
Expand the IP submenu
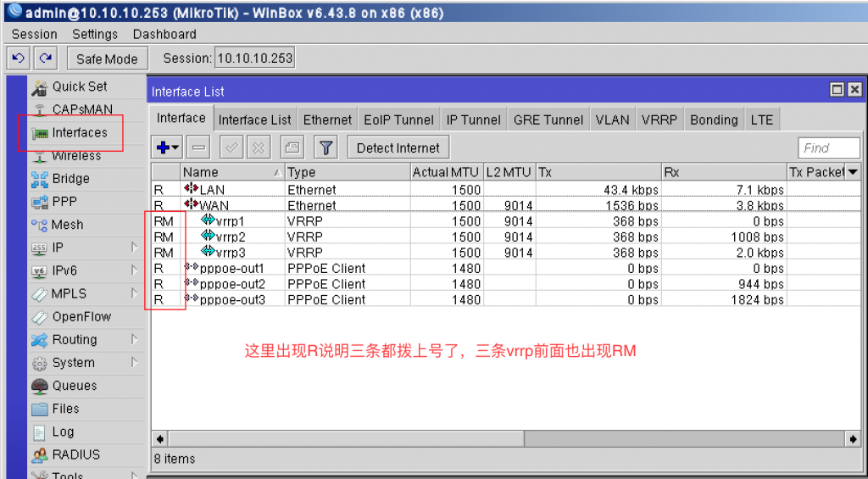pyautogui.click(x=135, y=248)
